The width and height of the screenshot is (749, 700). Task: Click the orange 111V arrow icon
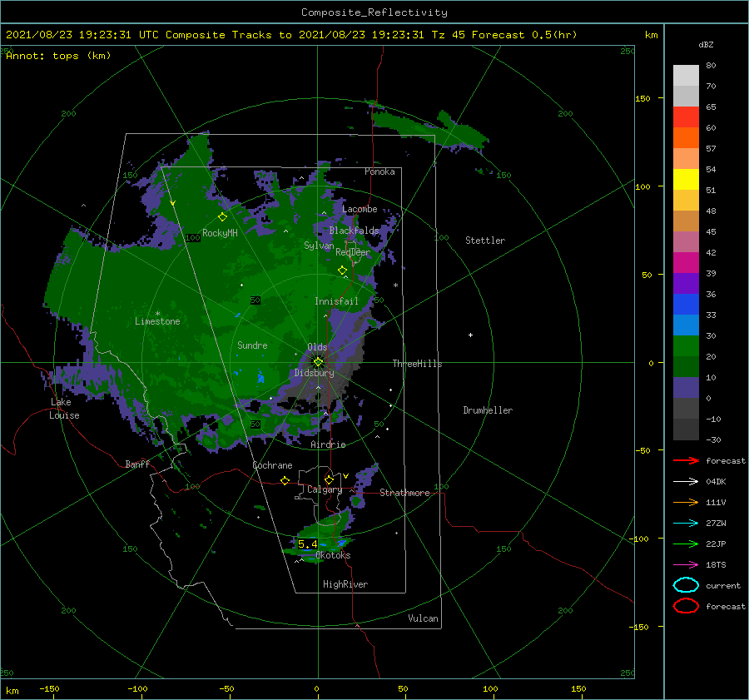click(686, 502)
